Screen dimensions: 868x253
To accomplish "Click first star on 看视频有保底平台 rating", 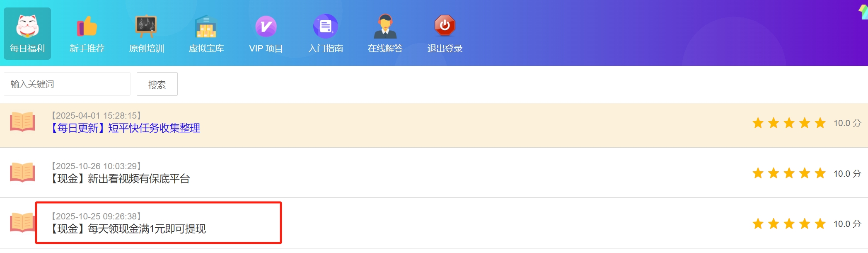I will click(758, 173).
